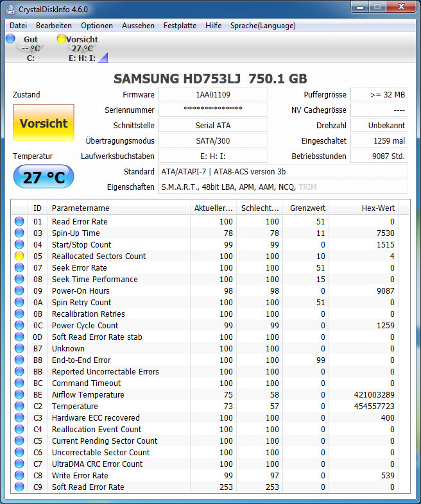
Task: Click the 27 °C temperature indicator
Action: (44, 176)
